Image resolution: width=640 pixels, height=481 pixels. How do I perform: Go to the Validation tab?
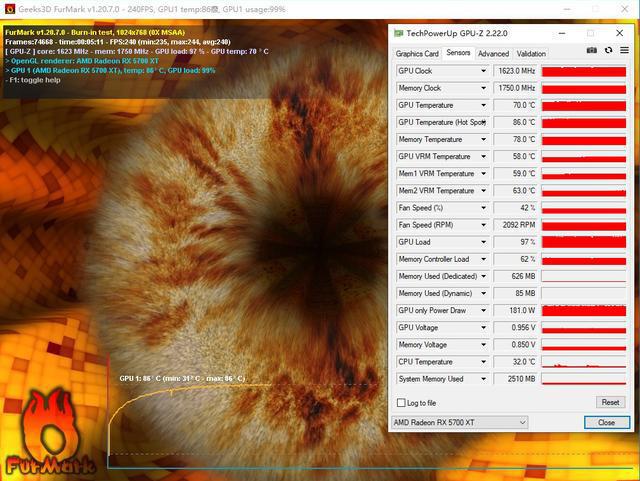pos(531,54)
